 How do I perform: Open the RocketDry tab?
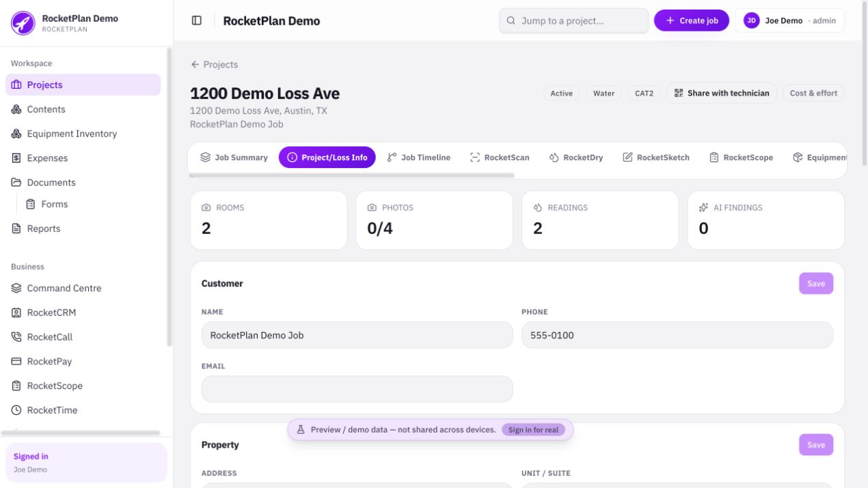coord(576,157)
